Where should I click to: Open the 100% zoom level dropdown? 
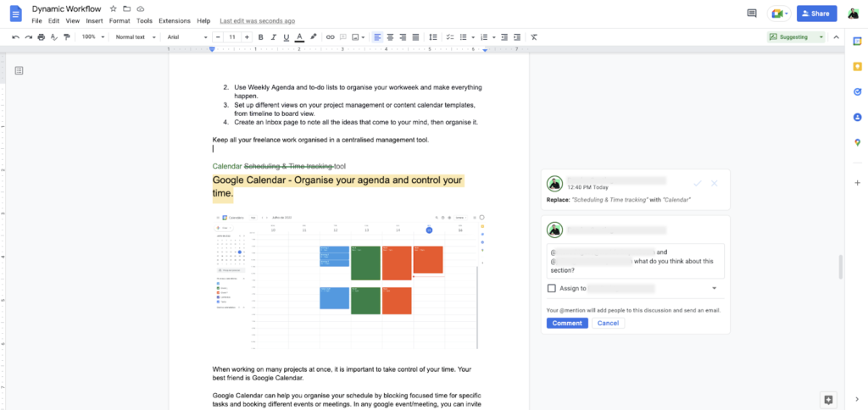tap(93, 37)
